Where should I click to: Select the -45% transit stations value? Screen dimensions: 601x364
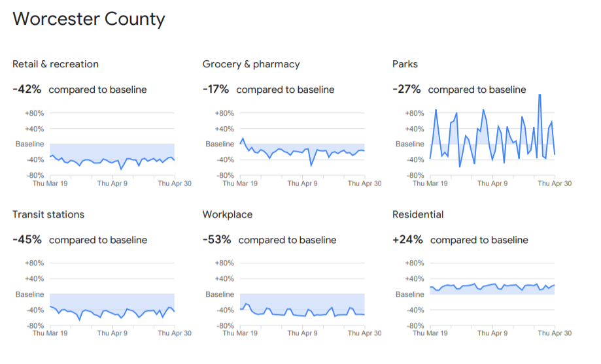[x=27, y=240]
